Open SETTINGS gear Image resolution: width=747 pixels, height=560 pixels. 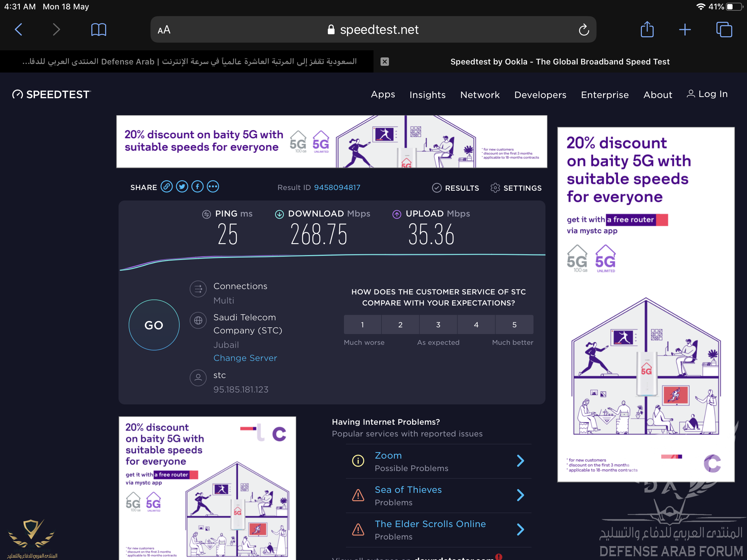point(516,188)
